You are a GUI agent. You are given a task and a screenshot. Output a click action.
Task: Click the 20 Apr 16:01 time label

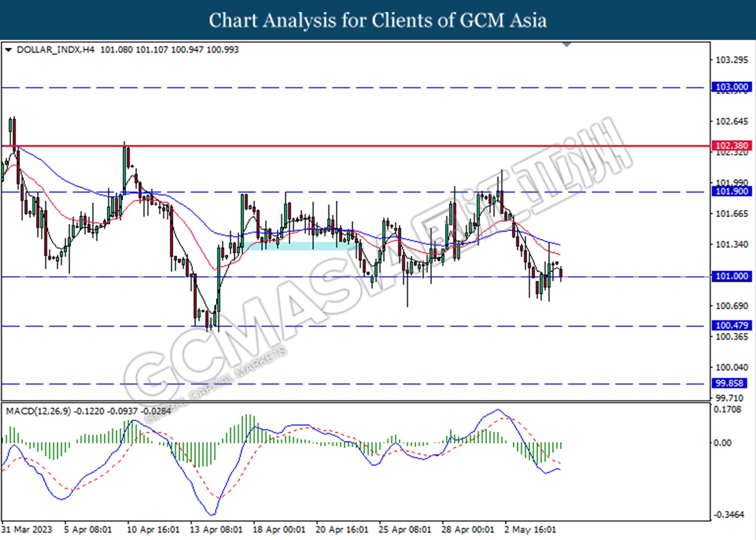(342, 529)
